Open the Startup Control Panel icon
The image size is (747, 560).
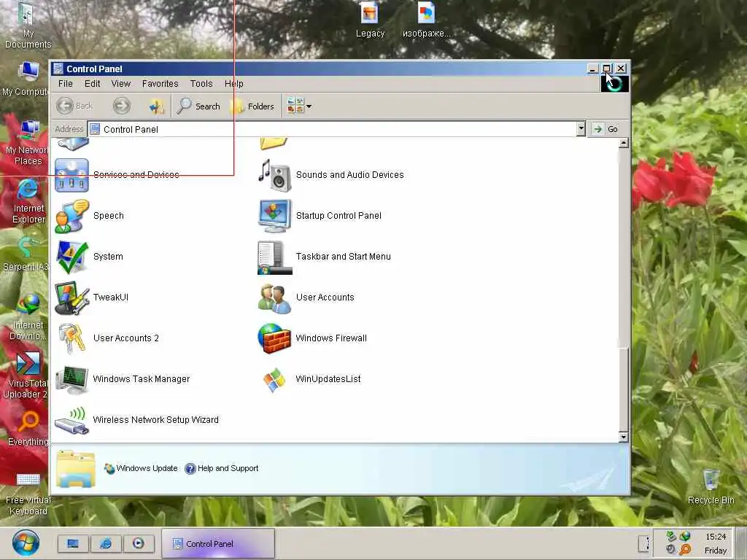(x=274, y=216)
